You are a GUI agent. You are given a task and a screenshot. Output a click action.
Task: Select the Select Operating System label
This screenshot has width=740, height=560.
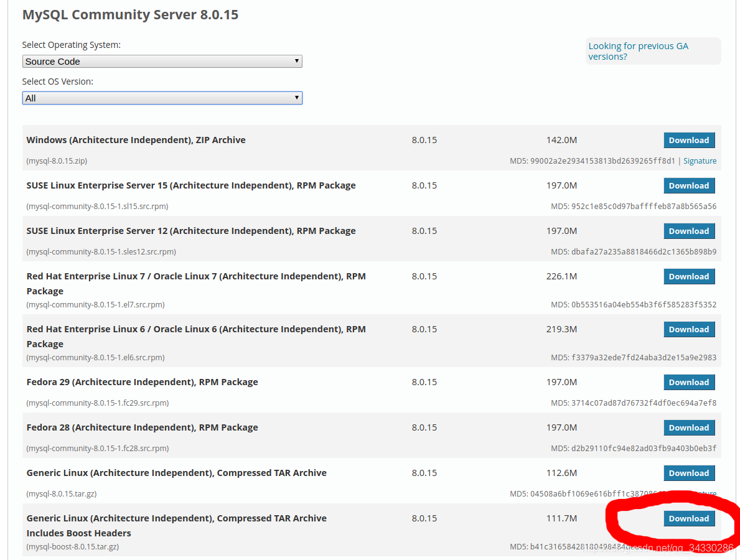tap(72, 45)
